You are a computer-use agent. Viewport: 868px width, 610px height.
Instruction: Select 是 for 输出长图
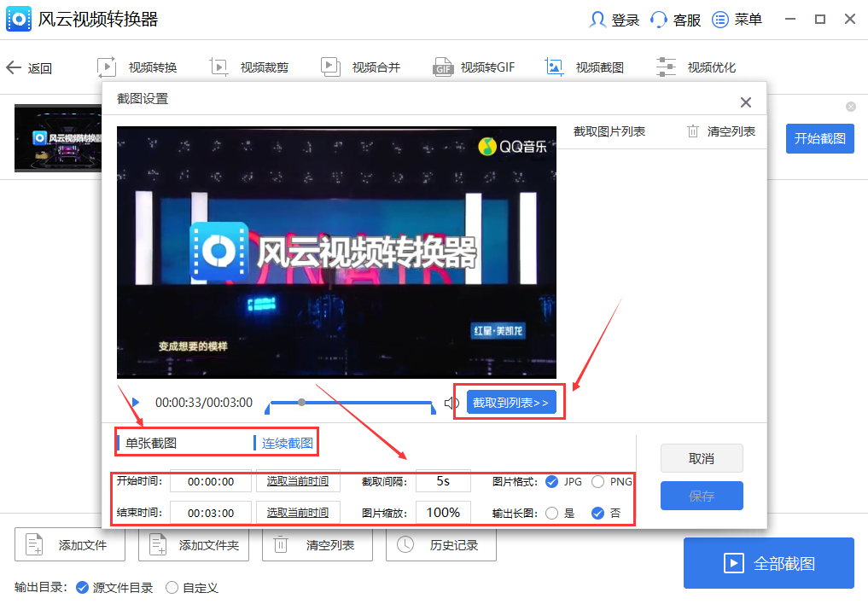point(552,513)
